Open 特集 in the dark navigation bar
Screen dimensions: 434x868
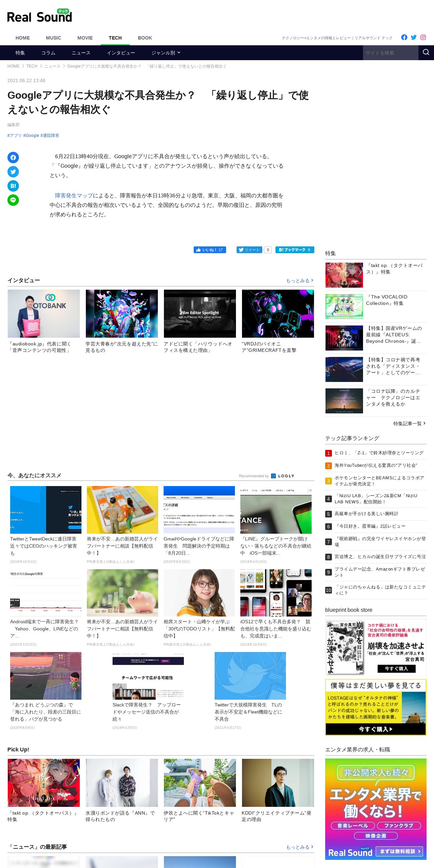[x=20, y=53]
